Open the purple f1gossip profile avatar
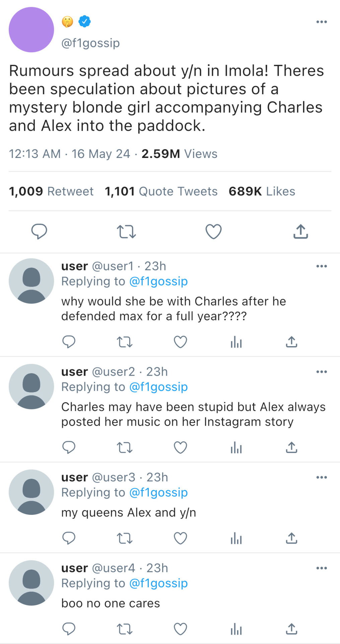 31,30
